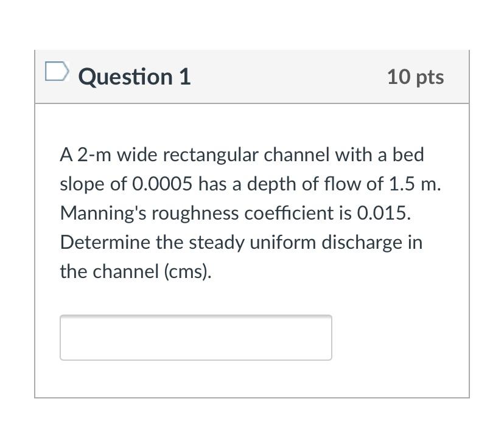
Task: Select the blank response input below the question
Action: [x=195, y=337]
